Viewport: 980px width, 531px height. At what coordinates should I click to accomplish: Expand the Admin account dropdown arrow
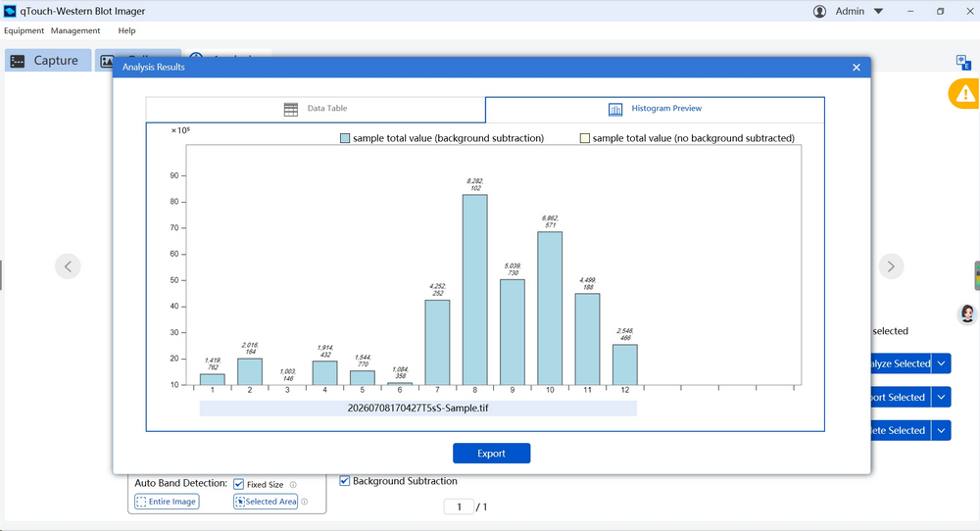878,11
